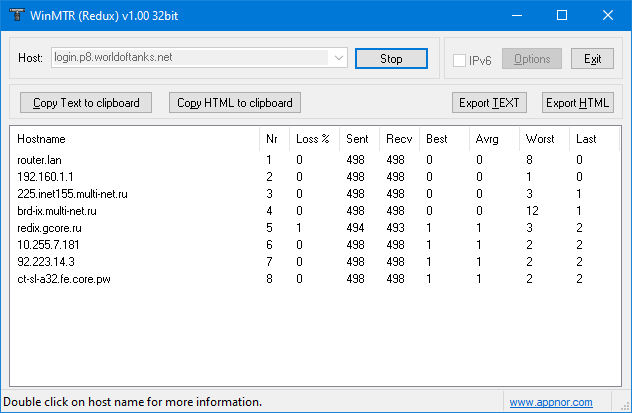Select the 192.160.1.1 host row
The height and width of the screenshot is (413, 632).
point(315,177)
